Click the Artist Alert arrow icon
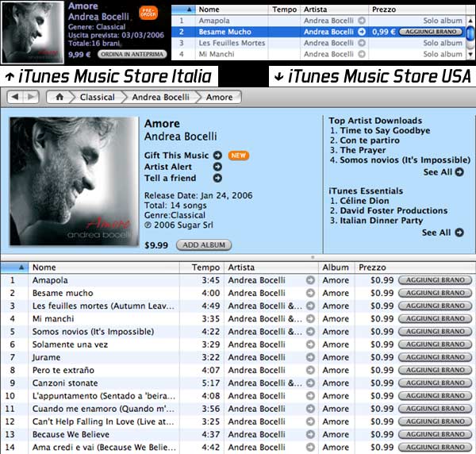 point(217,167)
